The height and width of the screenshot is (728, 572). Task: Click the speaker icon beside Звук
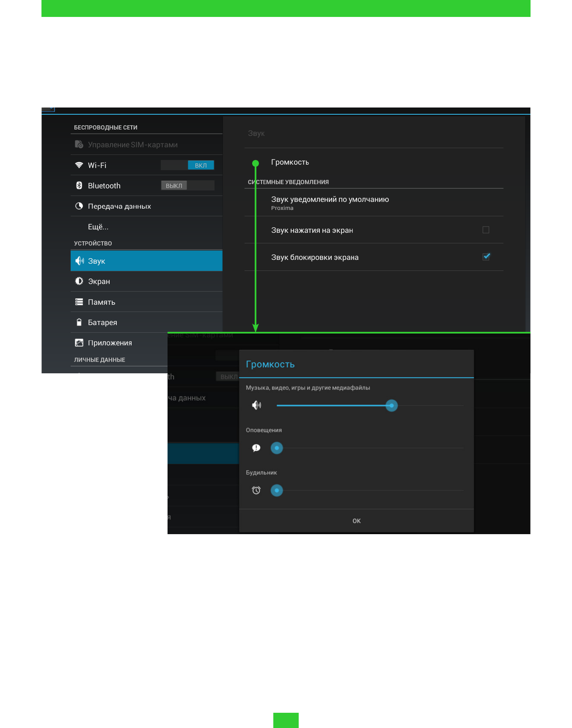[x=80, y=261]
